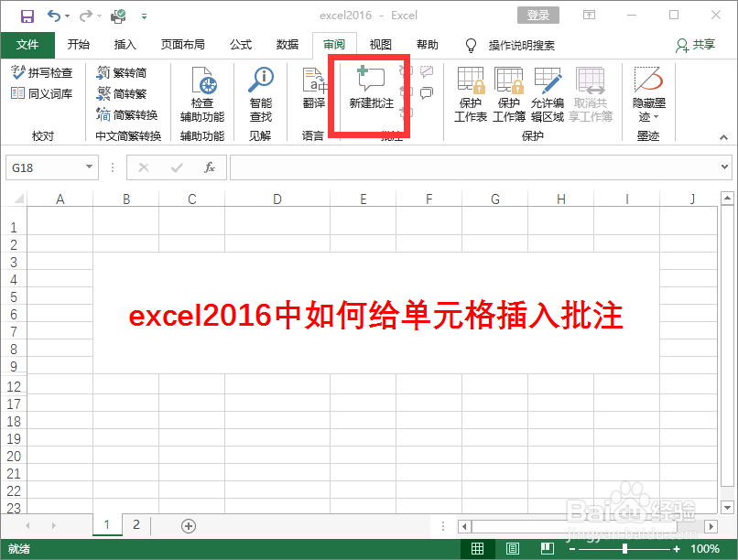Image resolution: width=738 pixels, height=560 pixels.
Task: Convert text with 繁转简
Action: coord(122,72)
